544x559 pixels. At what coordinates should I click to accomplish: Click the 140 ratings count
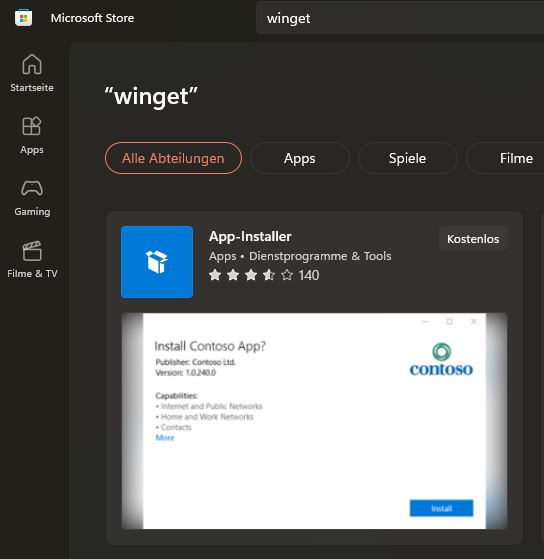pyautogui.click(x=309, y=275)
